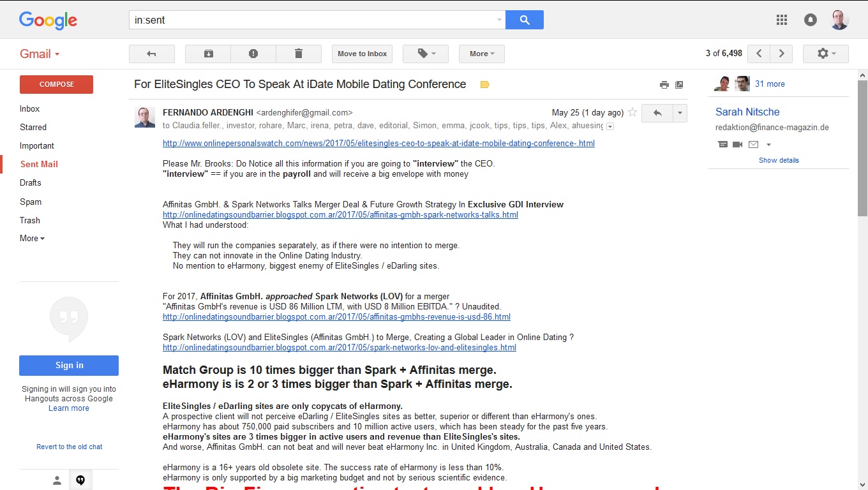Open the Spam folder
The width and height of the screenshot is (868, 490).
(31, 202)
